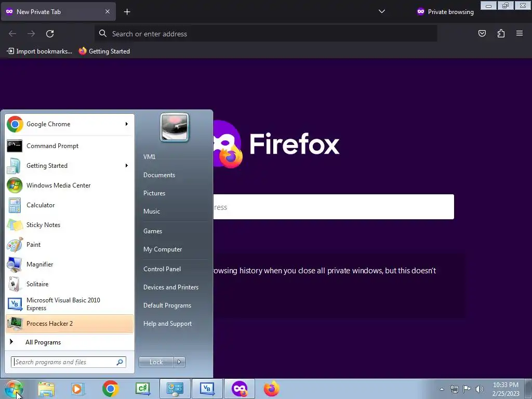The height and width of the screenshot is (399, 532).
Task: Open Documents from the Start menu
Action: pos(159,175)
